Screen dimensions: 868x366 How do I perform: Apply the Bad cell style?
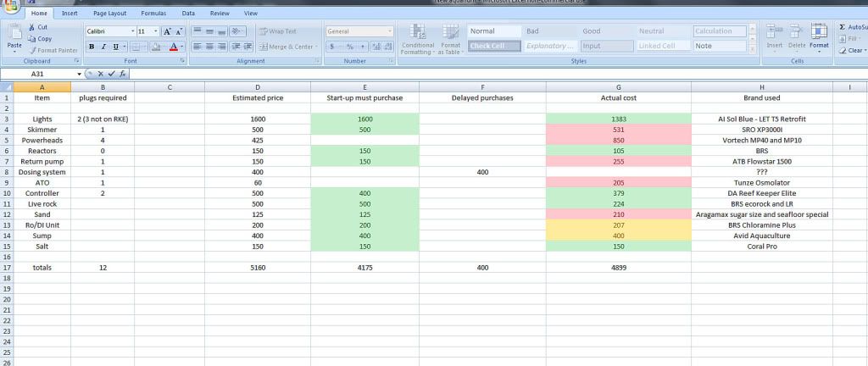[551, 31]
